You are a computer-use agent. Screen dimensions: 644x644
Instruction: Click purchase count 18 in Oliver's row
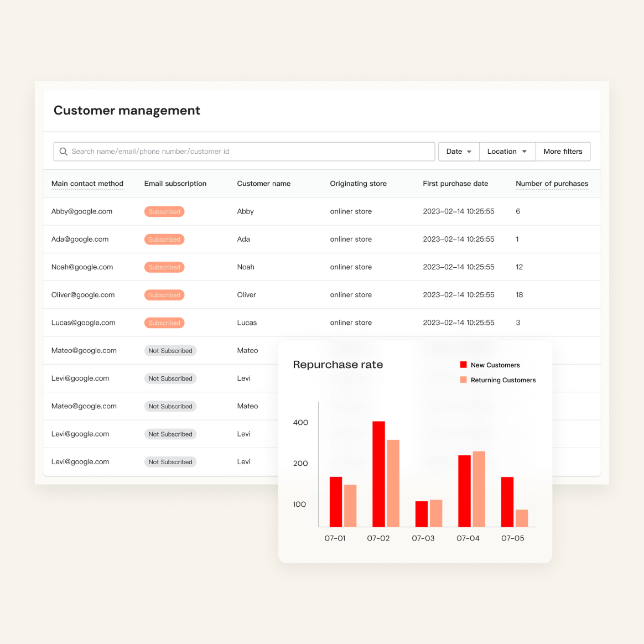pos(519,295)
